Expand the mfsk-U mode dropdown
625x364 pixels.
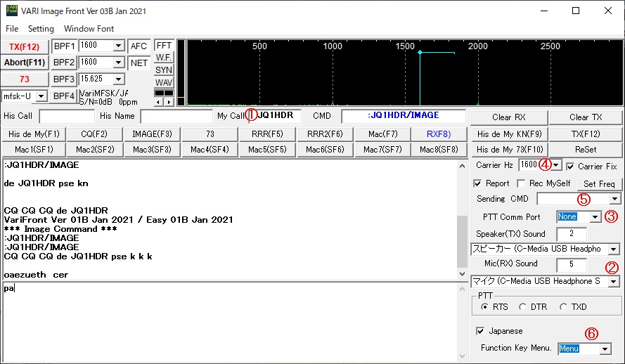(x=41, y=96)
